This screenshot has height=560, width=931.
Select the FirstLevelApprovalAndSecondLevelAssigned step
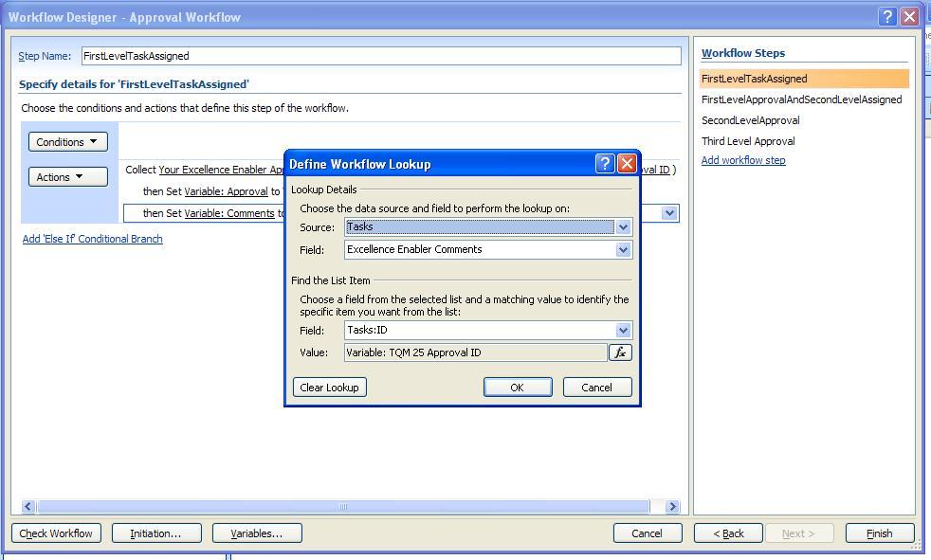point(801,99)
